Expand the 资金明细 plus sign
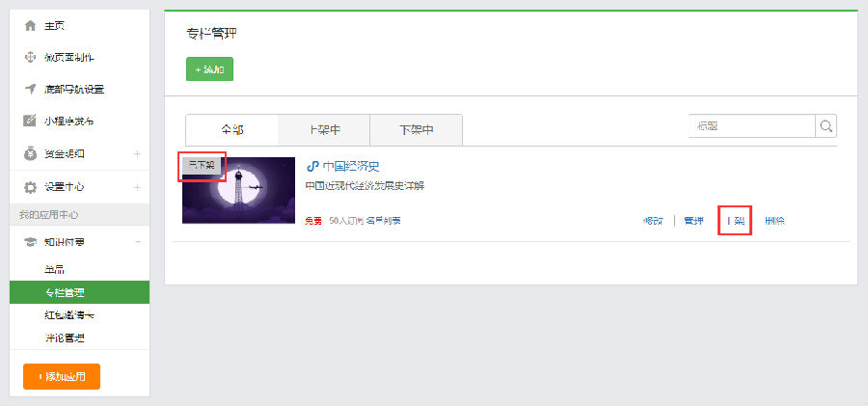 click(137, 154)
